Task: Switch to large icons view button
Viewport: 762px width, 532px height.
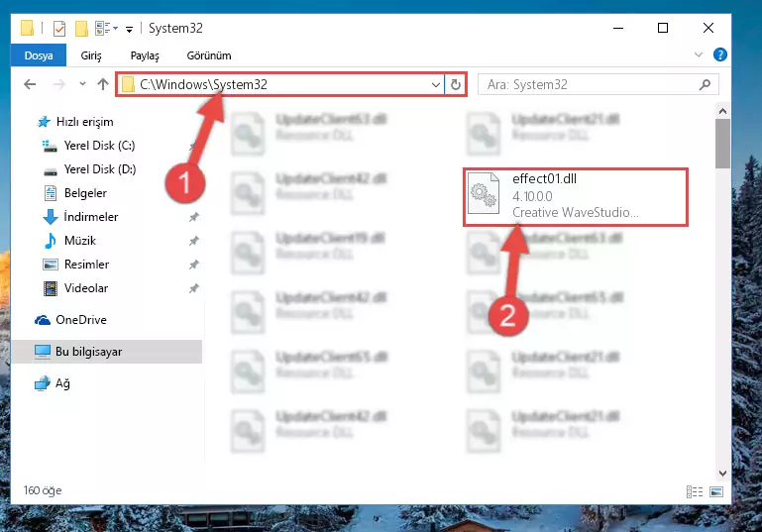Action: 716,491
